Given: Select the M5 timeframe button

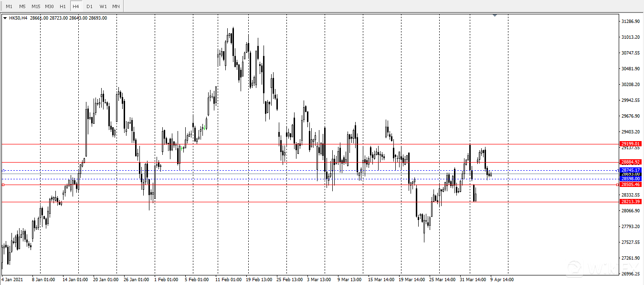Looking at the screenshot, I should [22, 6].
